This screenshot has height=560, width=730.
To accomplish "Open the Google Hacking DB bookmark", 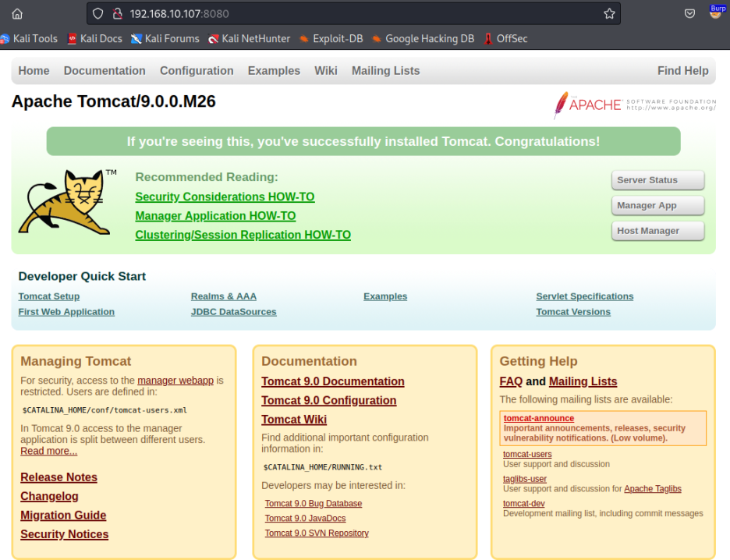I will pyautogui.click(x=423, y=39).
